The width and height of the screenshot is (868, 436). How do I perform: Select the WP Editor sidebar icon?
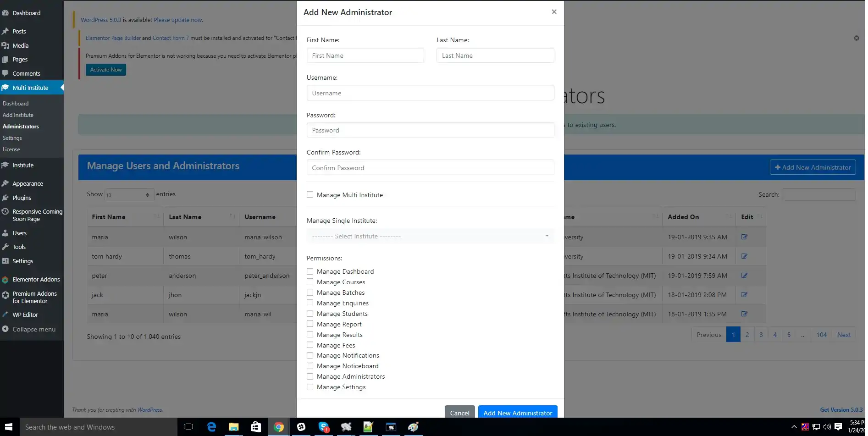5,315
